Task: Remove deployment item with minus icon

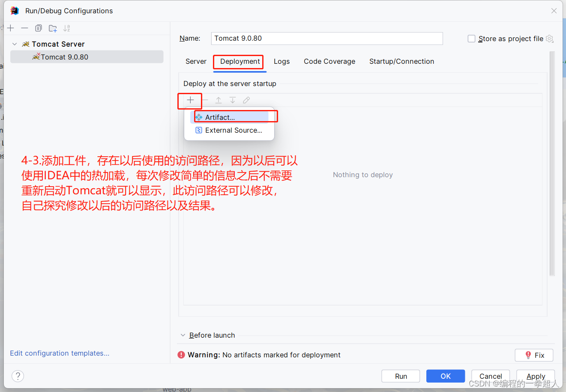Action: tap(205, 100)
